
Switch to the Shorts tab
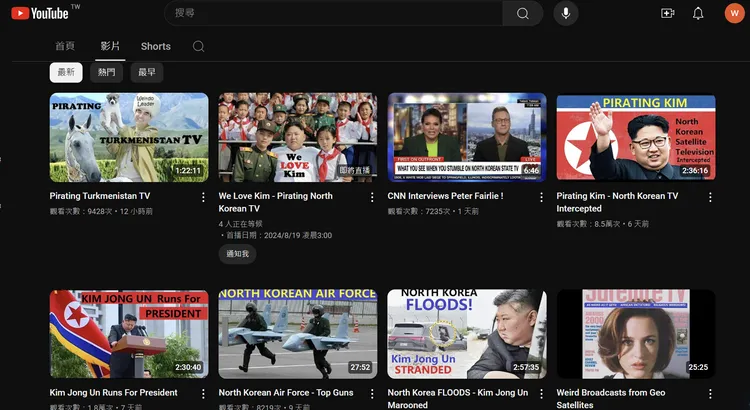point(155,46)
